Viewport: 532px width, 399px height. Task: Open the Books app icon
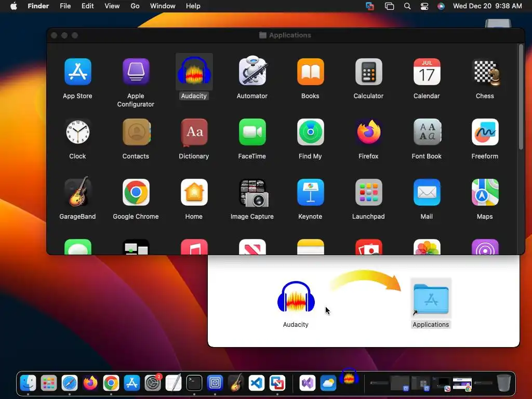(x=311, y=72)
